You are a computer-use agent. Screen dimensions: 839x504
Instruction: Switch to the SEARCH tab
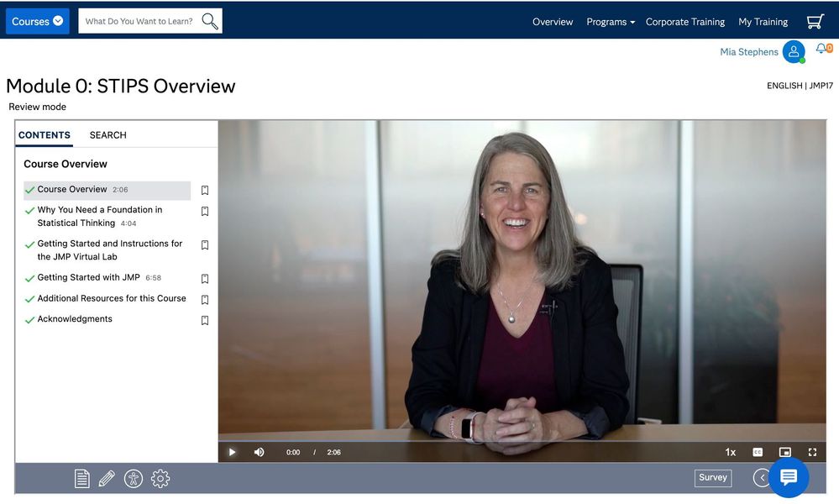pyautogui.click(x=108, y=135)
